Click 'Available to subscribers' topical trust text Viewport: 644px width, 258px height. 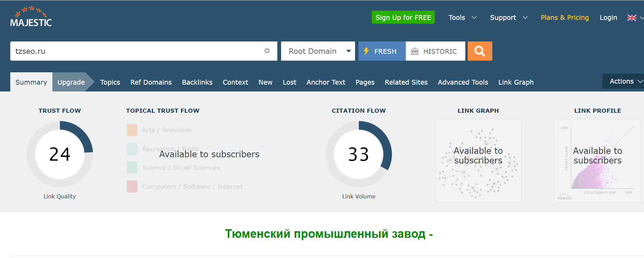pyautogui.click(x=209, y=154)
